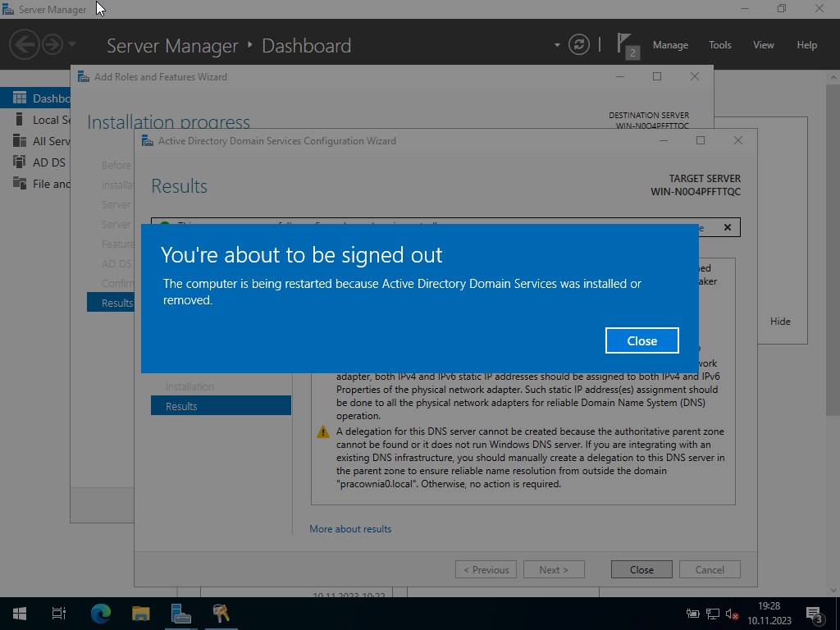Click the DNS delegation warning icon

(323, 431)
